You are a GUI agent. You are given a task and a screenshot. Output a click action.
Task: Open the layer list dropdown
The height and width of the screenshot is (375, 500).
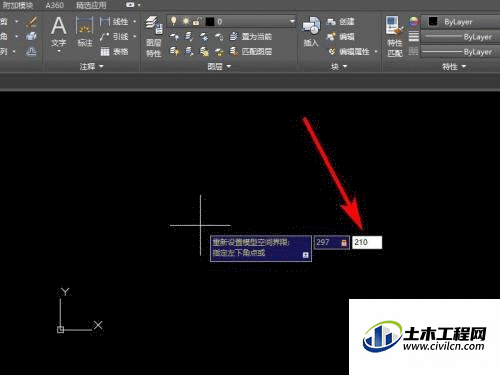[292, 22]
